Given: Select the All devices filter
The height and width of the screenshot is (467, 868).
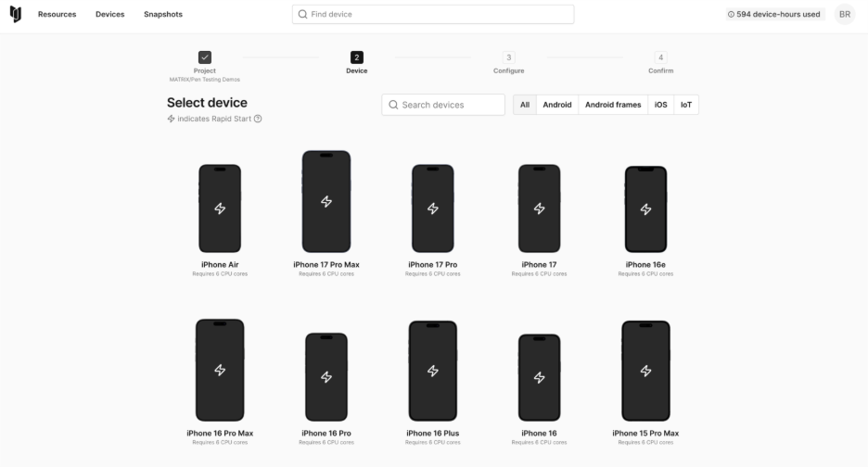Looking at the screenshot, I should click(x=525, y=105).
